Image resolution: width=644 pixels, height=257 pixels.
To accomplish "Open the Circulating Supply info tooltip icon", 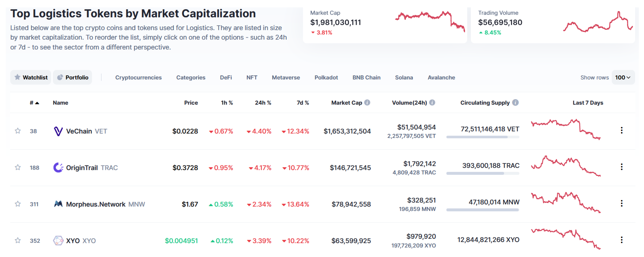I will coord(515,103).
